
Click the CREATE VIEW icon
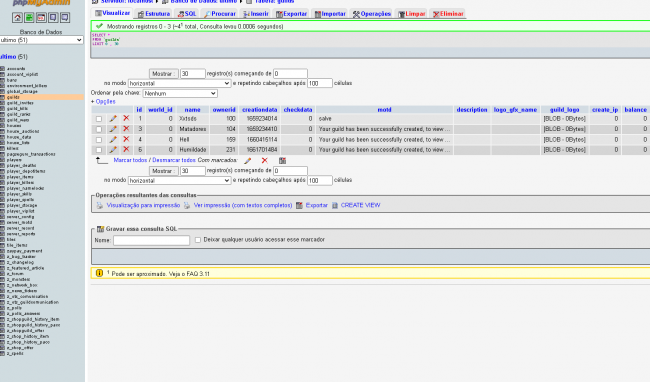coord(335,206)
